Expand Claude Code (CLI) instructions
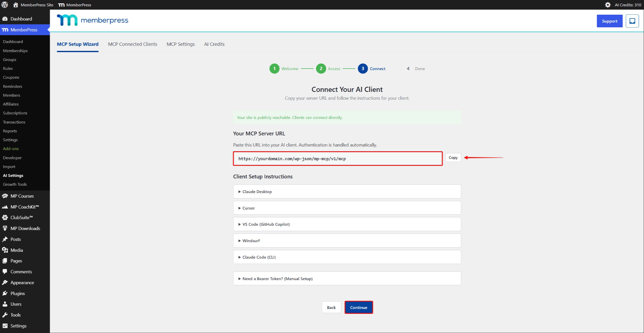644x333 pixels. click(x=347, y=257)
